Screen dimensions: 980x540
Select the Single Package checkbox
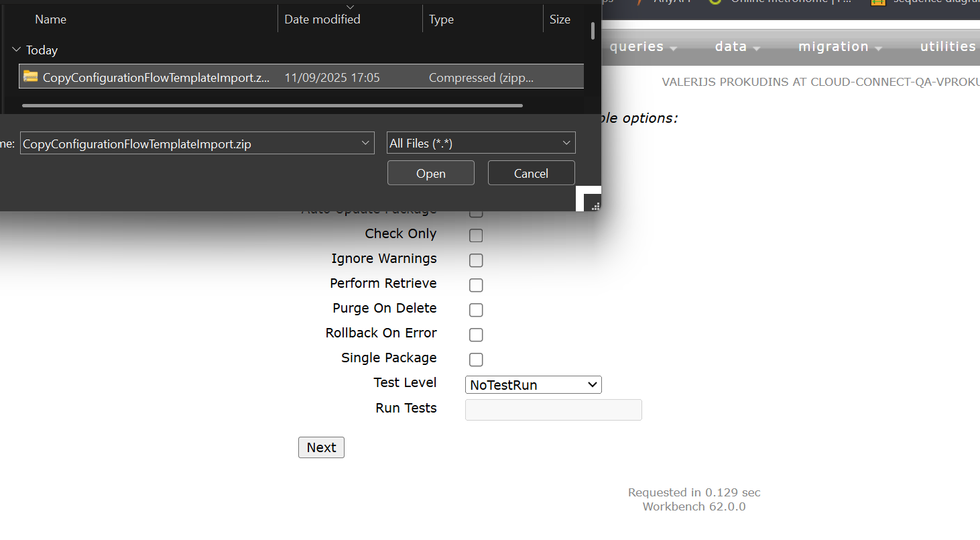(476, 360)
